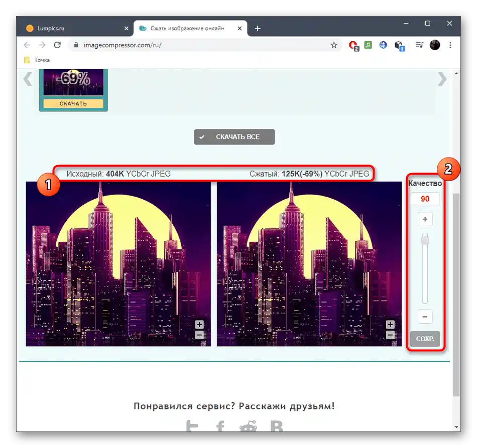Click the quality value field showing 90
This screenshot has width=477, height=448.
(x=425, y=199)
